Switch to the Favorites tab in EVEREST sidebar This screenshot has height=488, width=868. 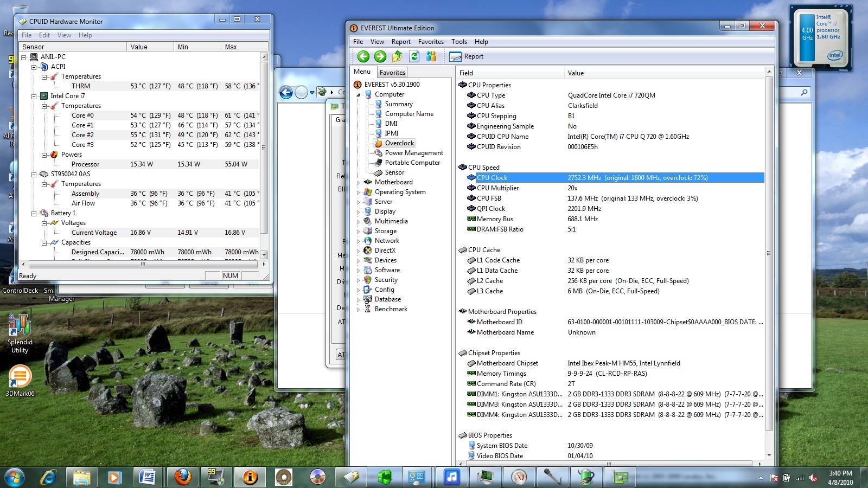click(x=392, y=73)
